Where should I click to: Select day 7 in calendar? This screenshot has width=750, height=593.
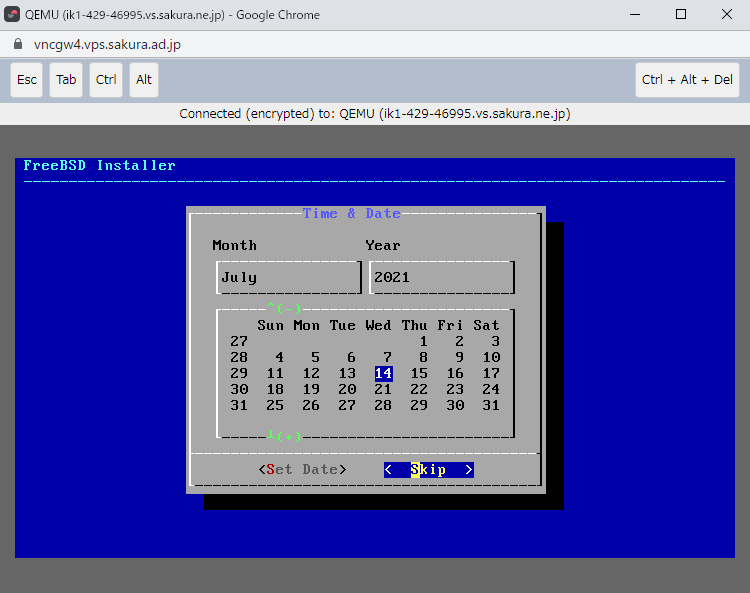point(387,357)
